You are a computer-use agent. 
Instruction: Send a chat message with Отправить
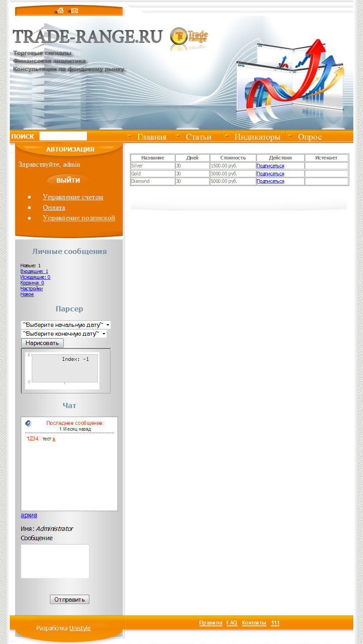(69, 599)
